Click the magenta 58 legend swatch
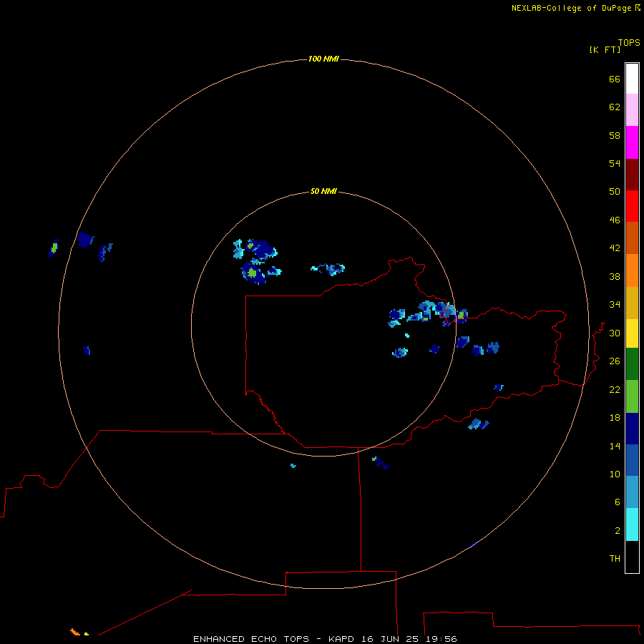The image size is (644, 644). pos(632,142)
